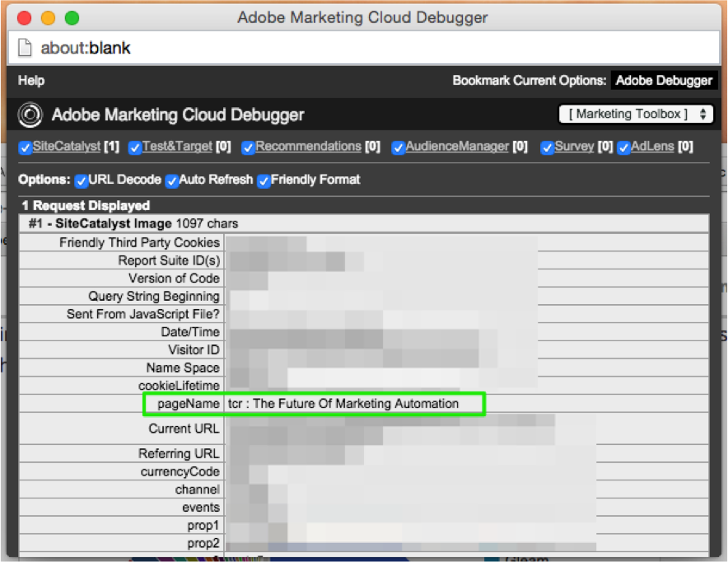
Task: Click the Date/Time row label
Action: coord(190,332)
